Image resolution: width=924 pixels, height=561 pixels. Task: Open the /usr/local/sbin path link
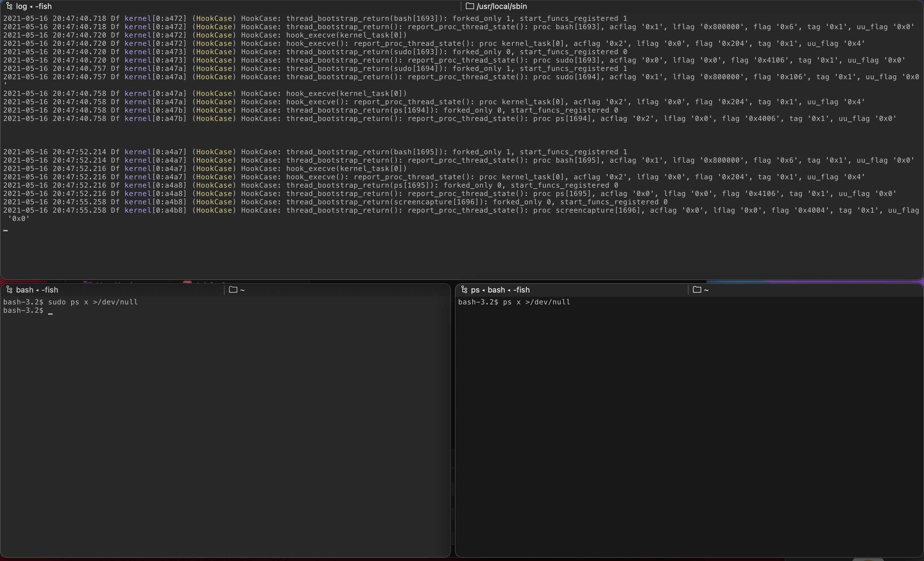[x=502, y=6]
